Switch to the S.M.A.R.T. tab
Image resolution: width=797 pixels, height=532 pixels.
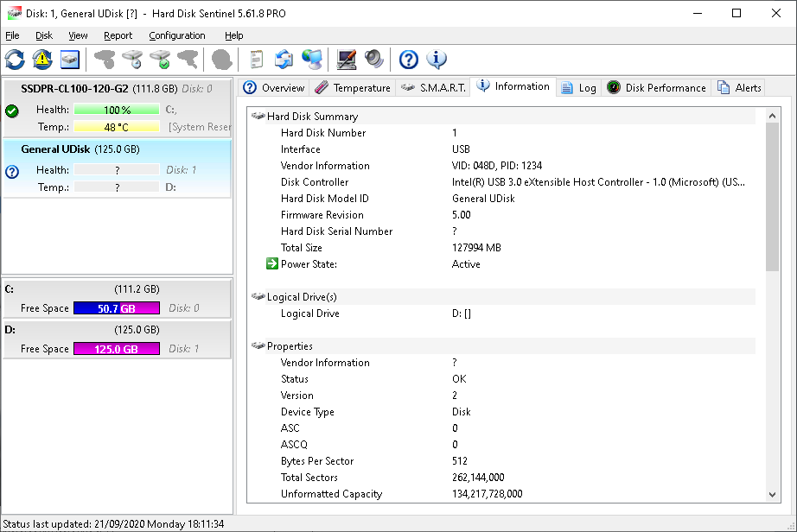pyautogui.click(x=433, y=88)
